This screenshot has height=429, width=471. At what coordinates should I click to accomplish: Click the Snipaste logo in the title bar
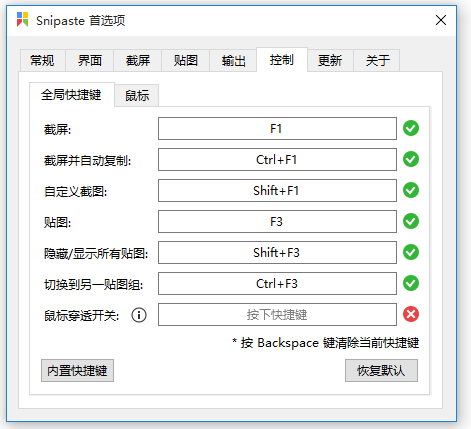point(23,20)
